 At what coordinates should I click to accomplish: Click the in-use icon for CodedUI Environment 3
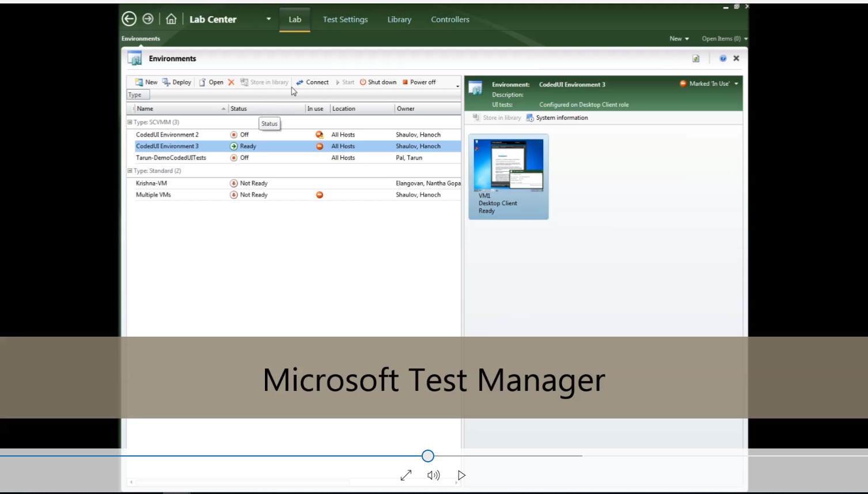[x=320, y=146]
